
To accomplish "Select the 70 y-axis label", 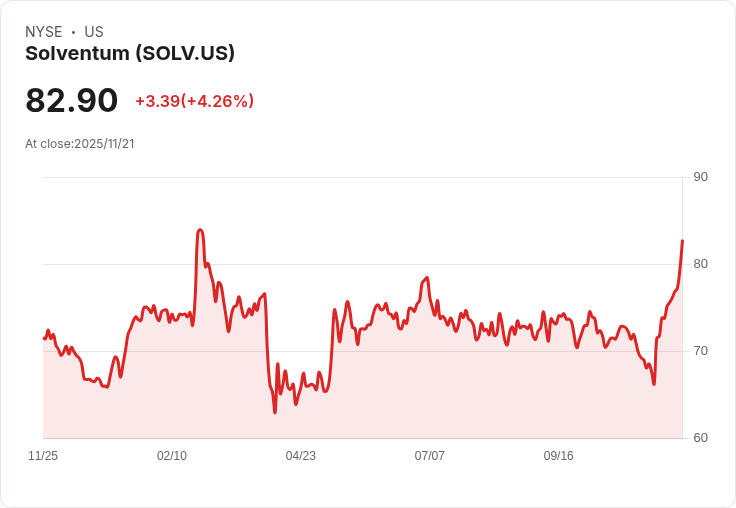I will pos(700,351).
